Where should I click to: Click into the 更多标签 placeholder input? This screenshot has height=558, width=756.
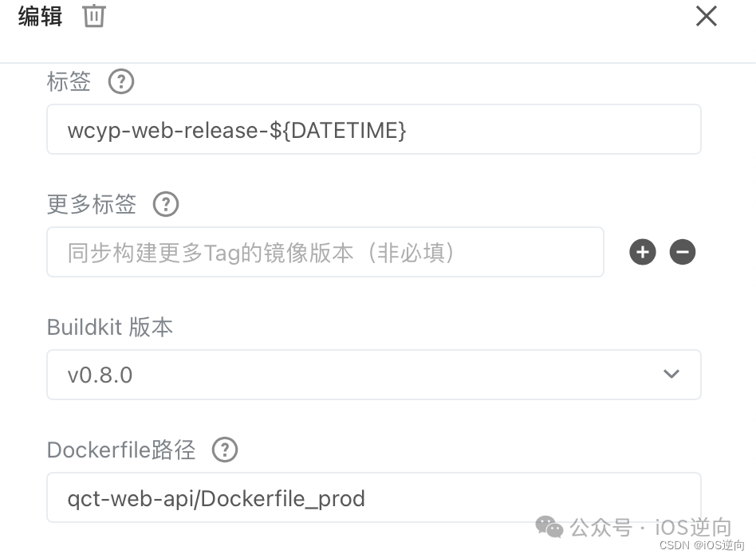(x=325, y=252)
